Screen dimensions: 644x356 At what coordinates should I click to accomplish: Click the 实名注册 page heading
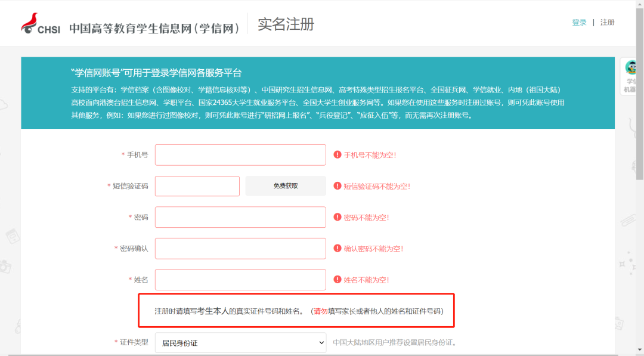(x=286, y=24)
